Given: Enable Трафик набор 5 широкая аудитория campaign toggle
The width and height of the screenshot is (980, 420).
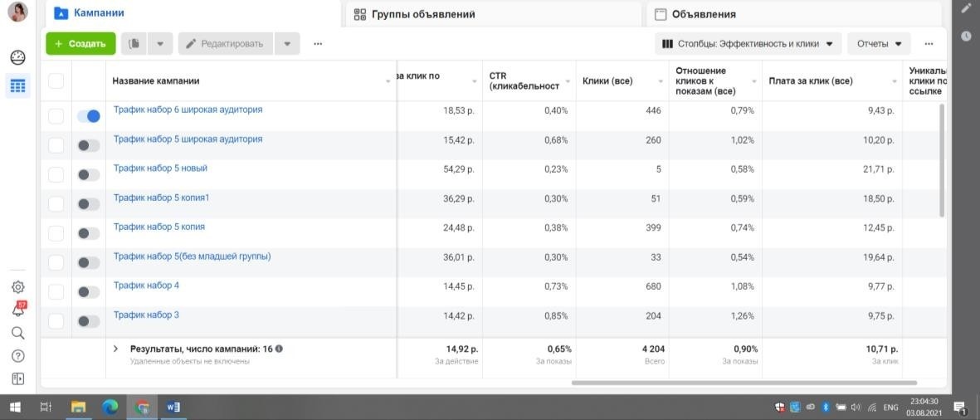Looking at the screenshot, I should point(89,145).
